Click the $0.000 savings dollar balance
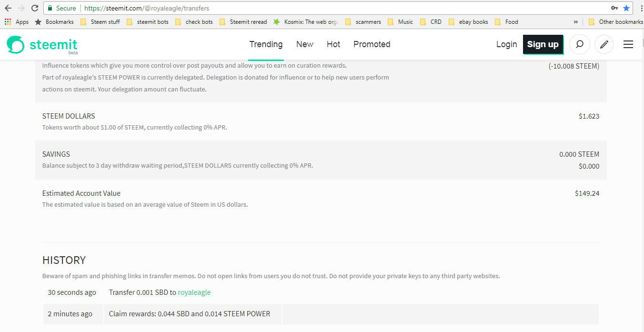This screenshot has height=332, width=644. tap(589, 166)
